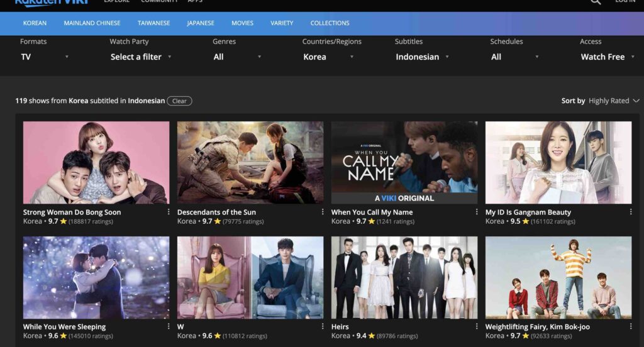This screenshot has width=644, height=347.
Task: Open My ID Is Gangnam Beauty title link
Action: 528,212
